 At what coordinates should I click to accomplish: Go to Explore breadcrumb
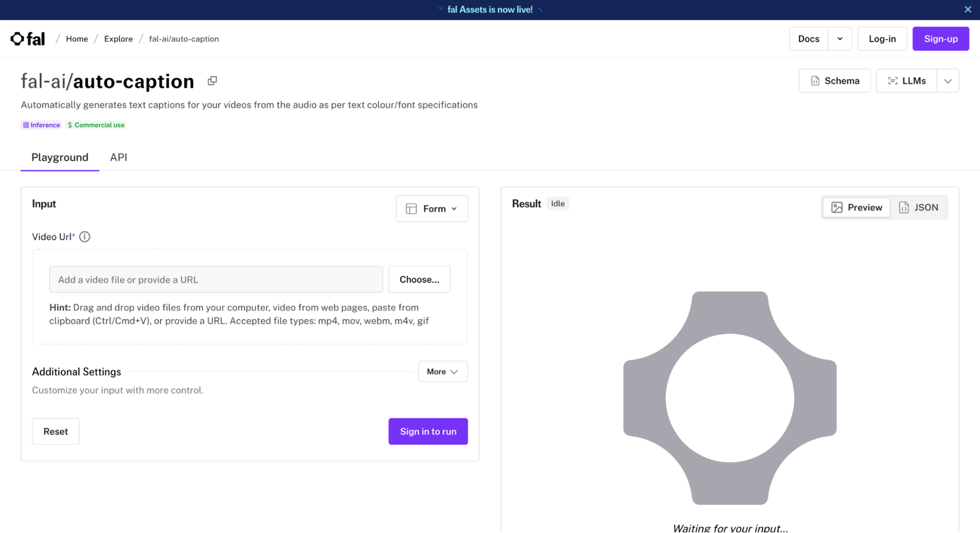point(118,39)
